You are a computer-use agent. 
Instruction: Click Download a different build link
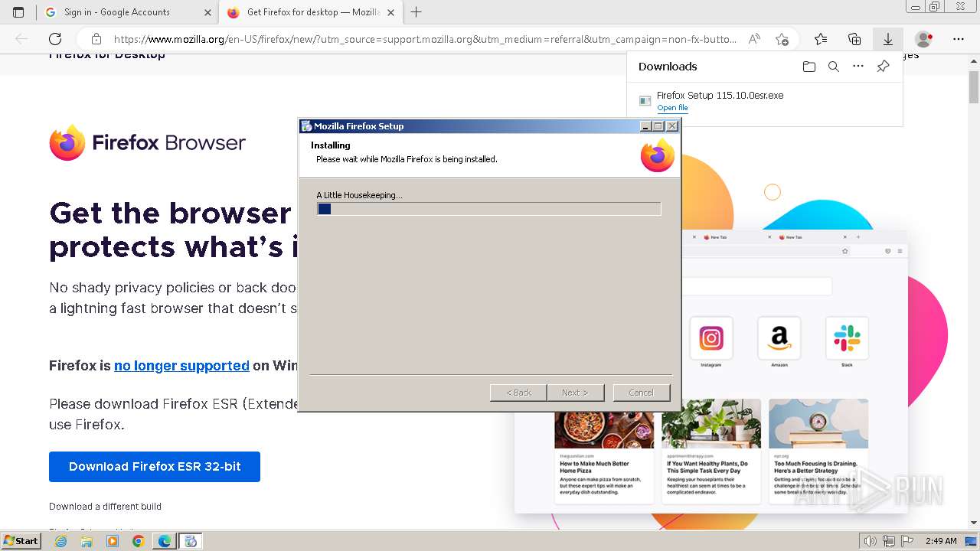pos(105,507)
